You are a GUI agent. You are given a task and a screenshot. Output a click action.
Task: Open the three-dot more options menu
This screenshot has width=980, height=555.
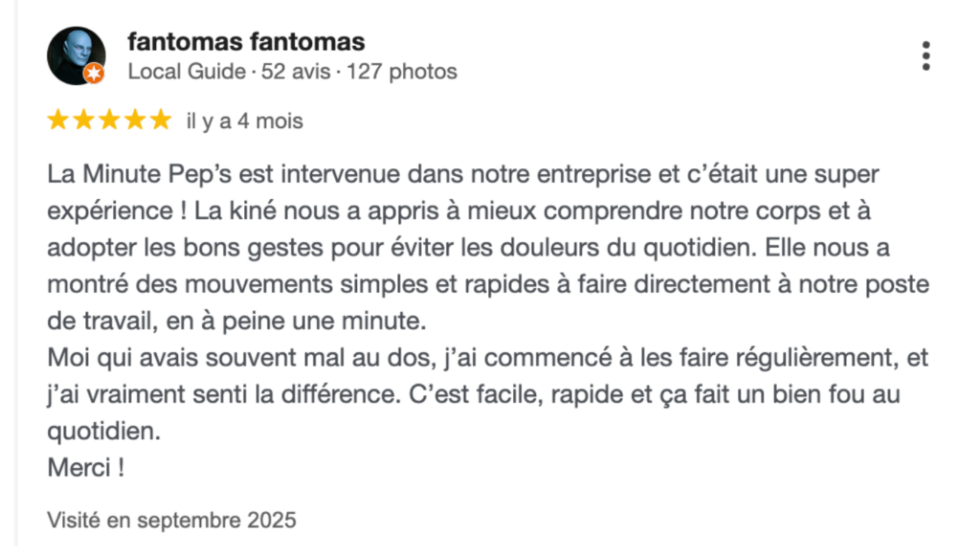point(925,55)
